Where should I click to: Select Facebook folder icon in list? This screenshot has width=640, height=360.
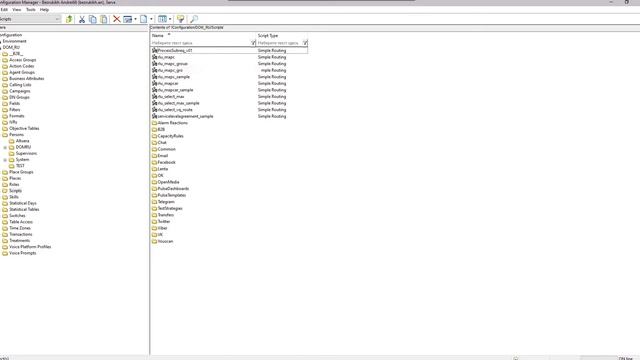point(155,162)
